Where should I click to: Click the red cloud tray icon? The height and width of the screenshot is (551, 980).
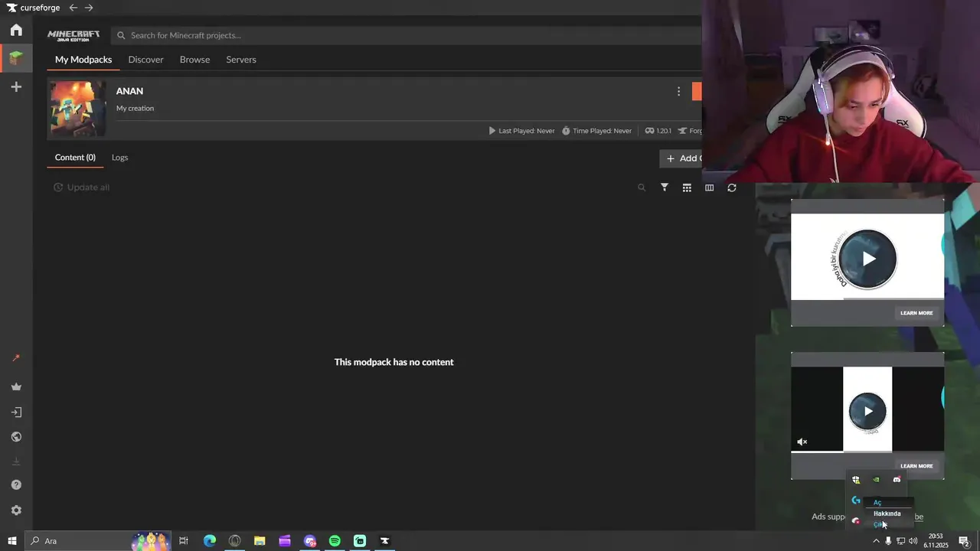pyautogui.click(x=856, y=521)
